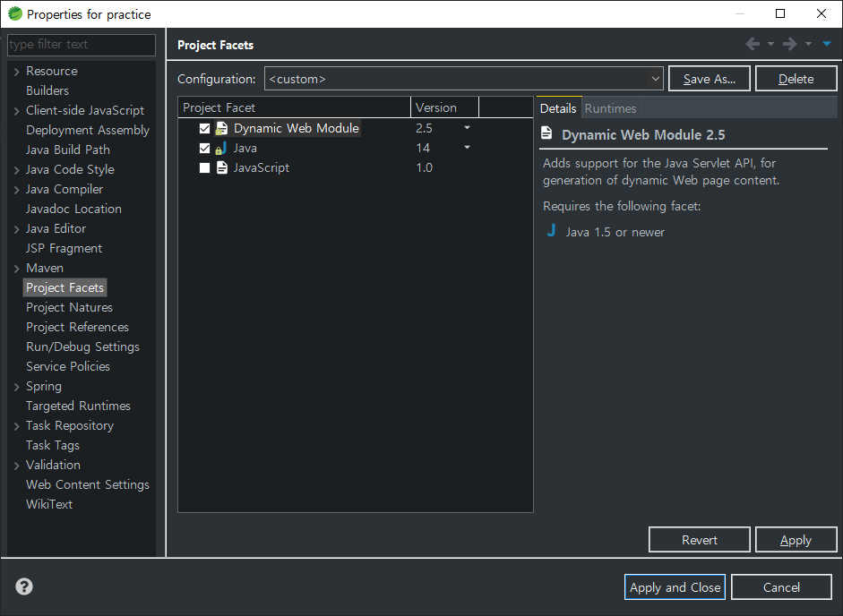Switch to the Runtimes tab
843x616 pixels.
coord(610,108)
